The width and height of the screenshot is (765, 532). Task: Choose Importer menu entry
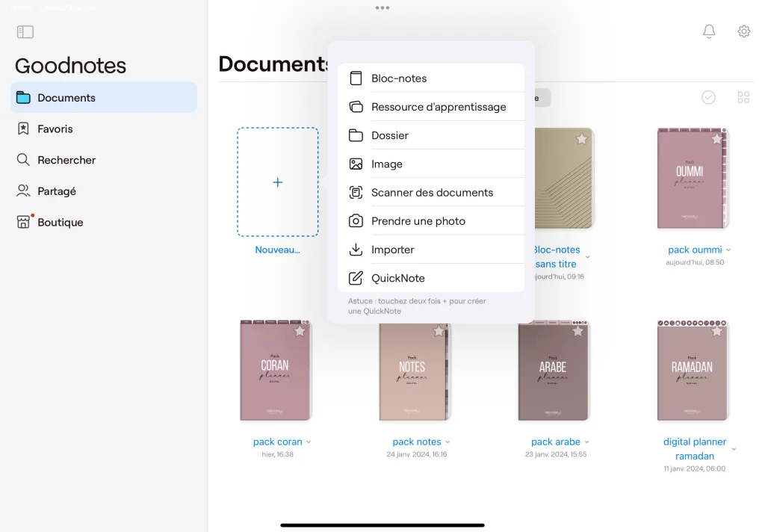tap(431, 250)
